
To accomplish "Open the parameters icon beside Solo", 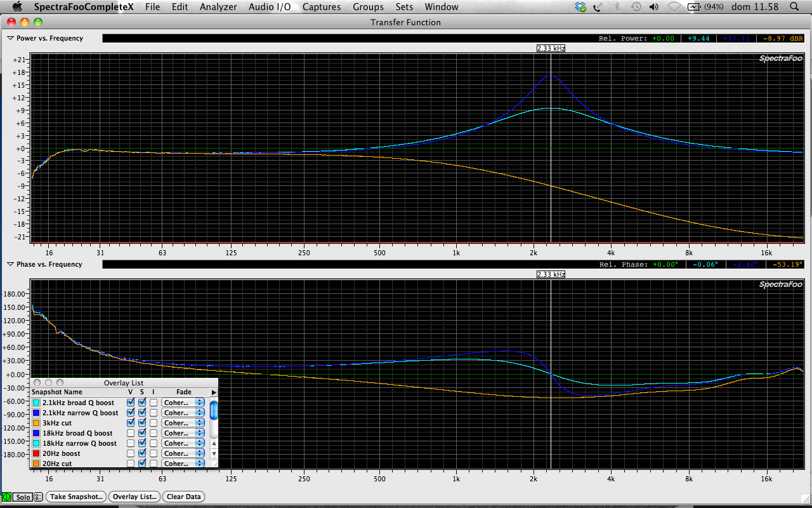I will coord(38,497).
